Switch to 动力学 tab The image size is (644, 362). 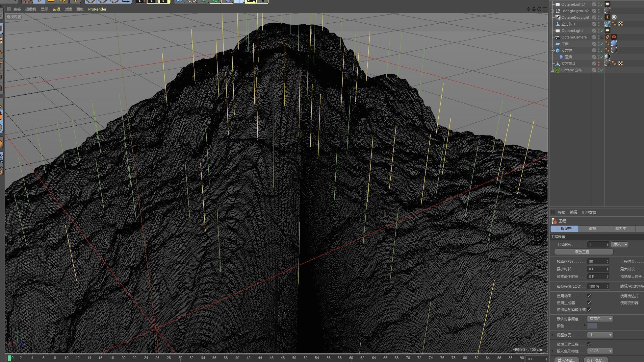pyautogui.click(x=621, y=229)
